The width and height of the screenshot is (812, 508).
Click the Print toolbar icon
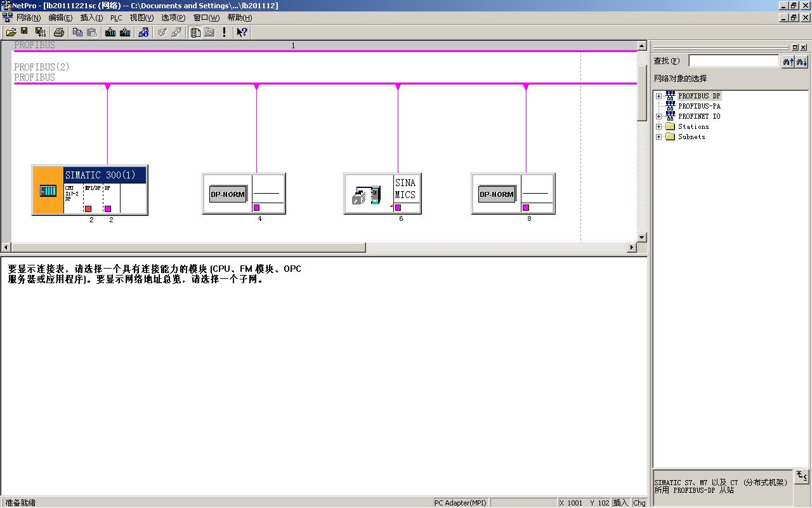click(59, 32)
